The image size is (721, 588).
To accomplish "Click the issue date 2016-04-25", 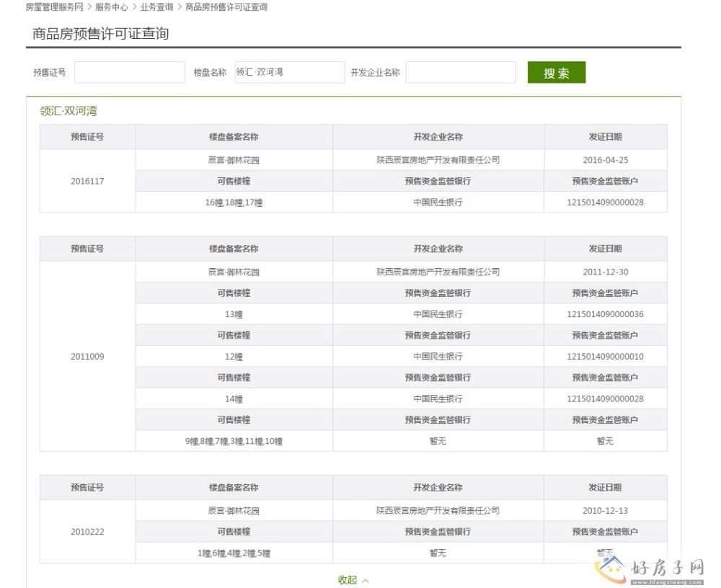I will point(605,160).
